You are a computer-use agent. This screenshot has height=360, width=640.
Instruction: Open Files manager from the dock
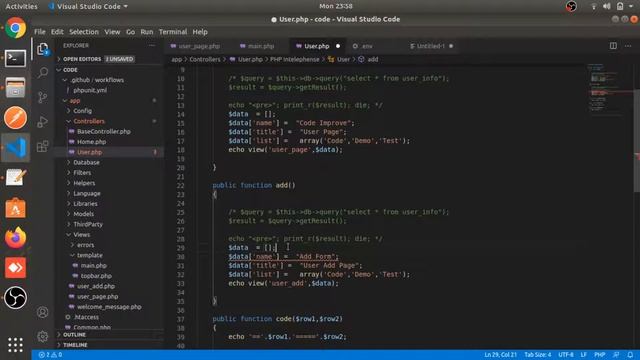pos(16,88)
